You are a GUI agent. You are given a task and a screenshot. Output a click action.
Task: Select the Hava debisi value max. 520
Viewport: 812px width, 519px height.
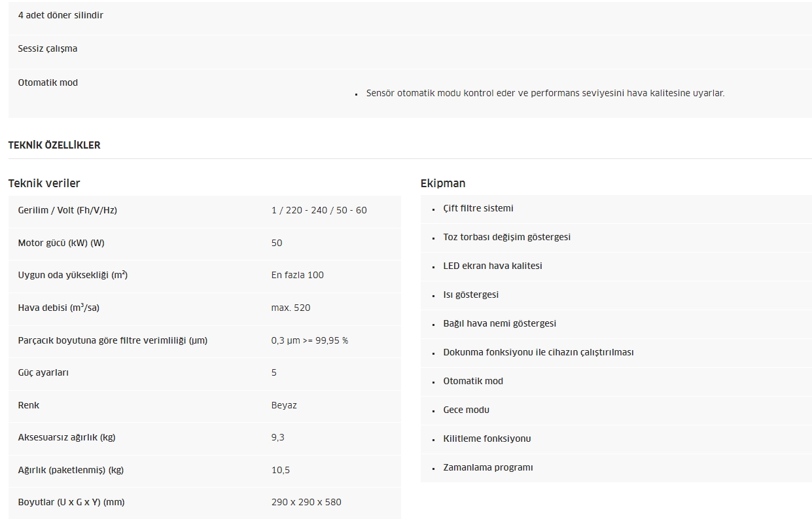tap(291, 308)
